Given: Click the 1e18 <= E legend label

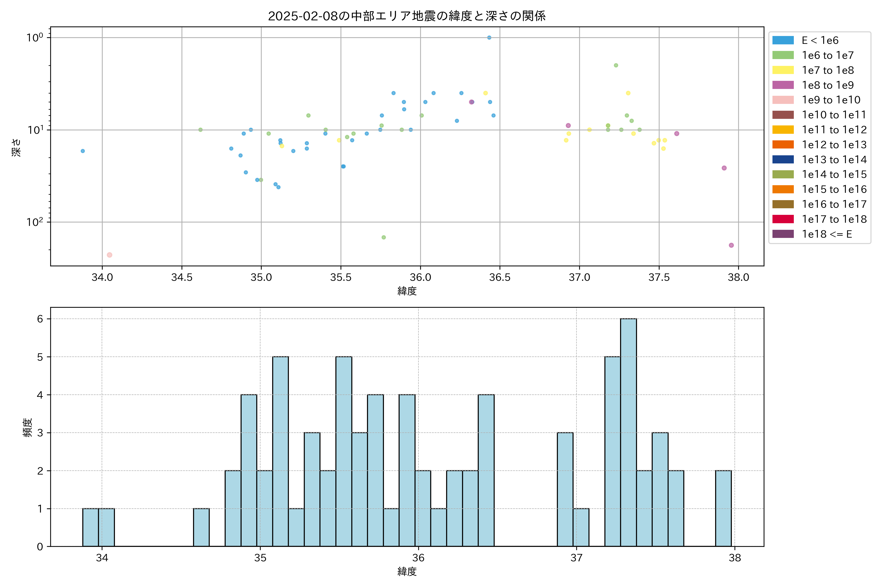Looking at the screenshot, I should pyautogui.click(x=826, y=234).
